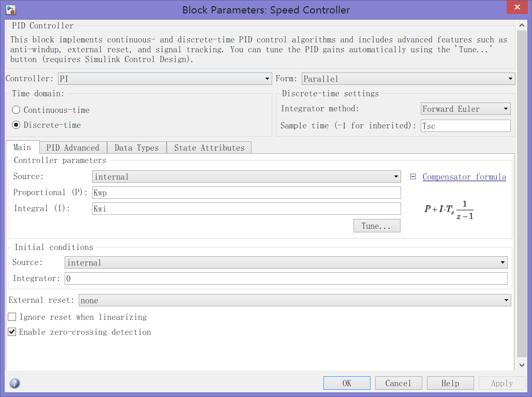Collapse the Compensator formula minus icon
Screen dimensions: 532x397
tap(413, 177)
